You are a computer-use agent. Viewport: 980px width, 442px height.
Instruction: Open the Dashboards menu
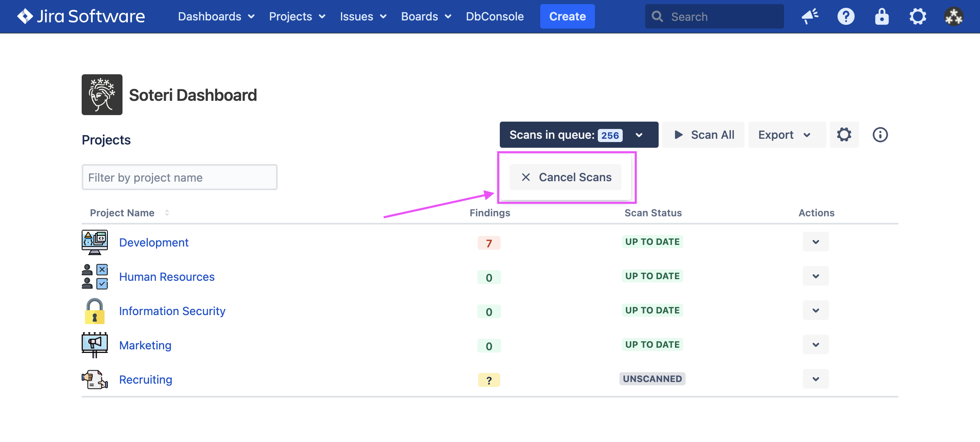click(216, 16)
